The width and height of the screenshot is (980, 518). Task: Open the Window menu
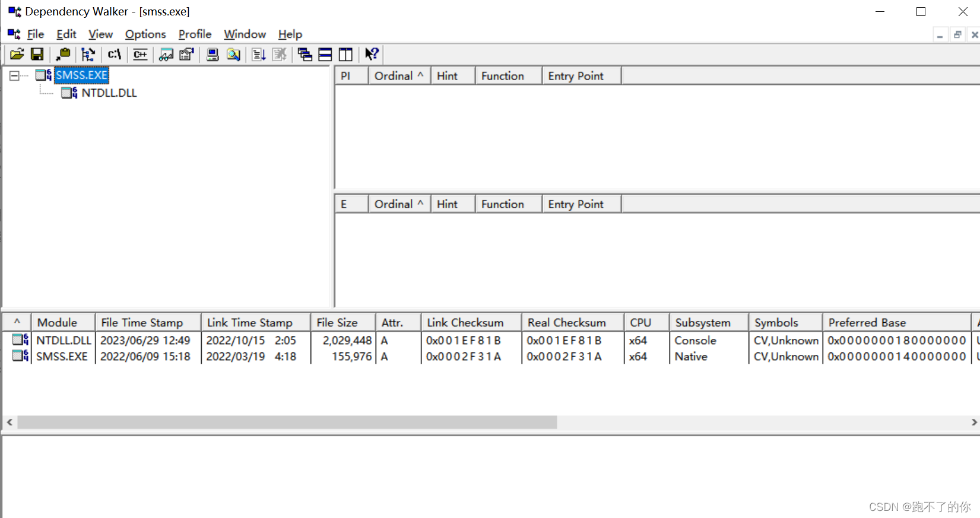pyautogui.click(x=245, y=34)
